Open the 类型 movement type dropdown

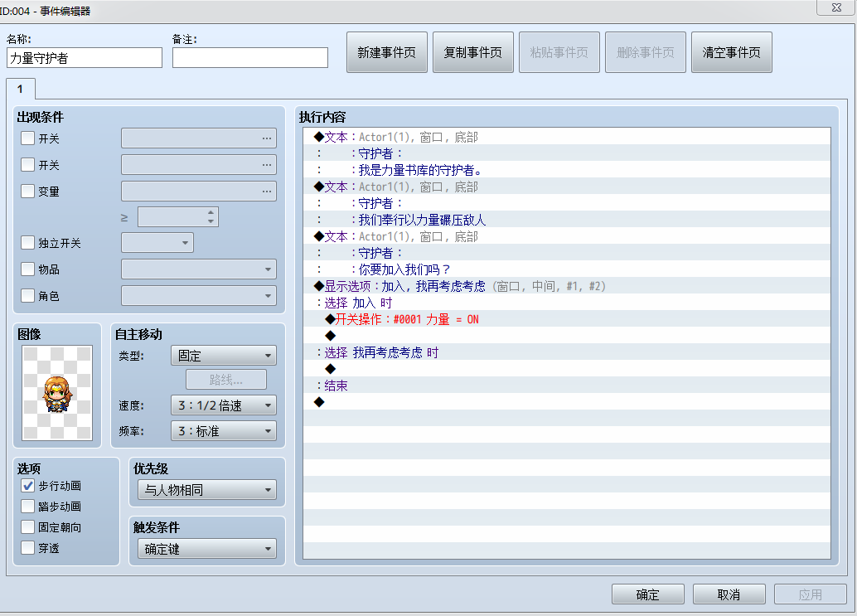pos(224,356)
